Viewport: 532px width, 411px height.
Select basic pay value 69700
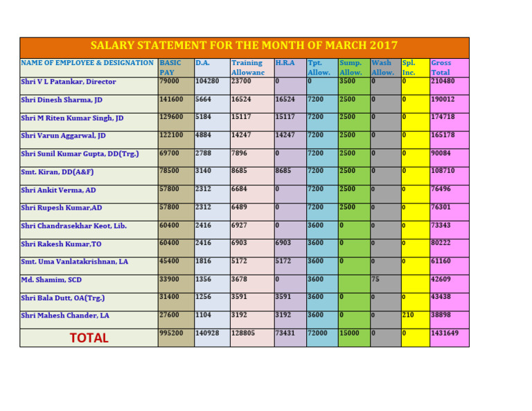pyautogui.click(x=169, y=153)
